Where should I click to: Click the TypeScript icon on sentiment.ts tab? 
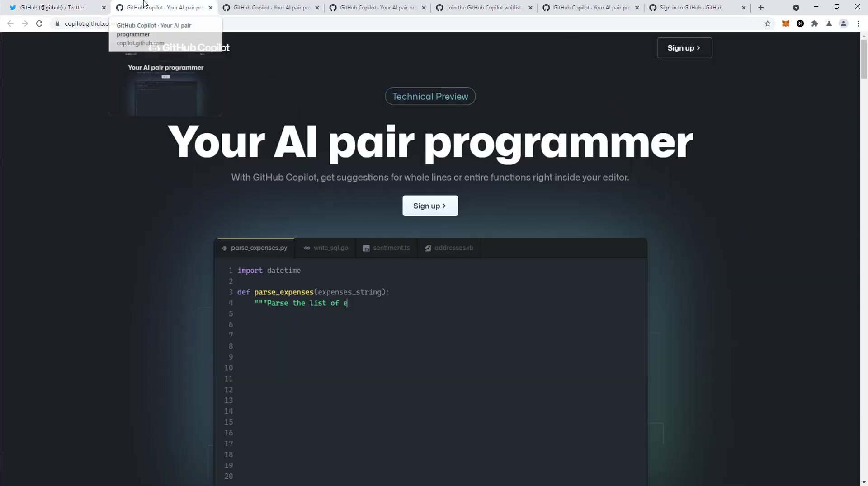click(x=366, y=248)
